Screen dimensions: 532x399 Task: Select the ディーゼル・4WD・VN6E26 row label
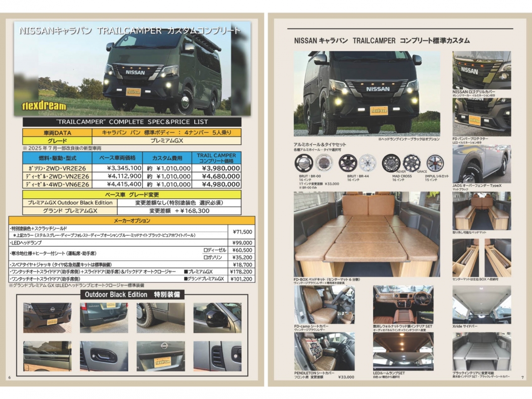[x=57, y=184]
